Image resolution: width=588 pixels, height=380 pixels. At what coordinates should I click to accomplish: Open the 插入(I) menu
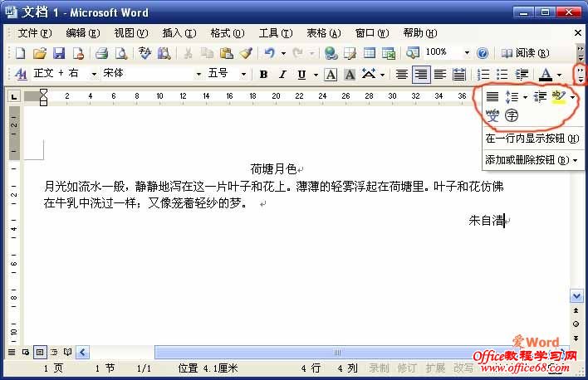coord(179,33)
